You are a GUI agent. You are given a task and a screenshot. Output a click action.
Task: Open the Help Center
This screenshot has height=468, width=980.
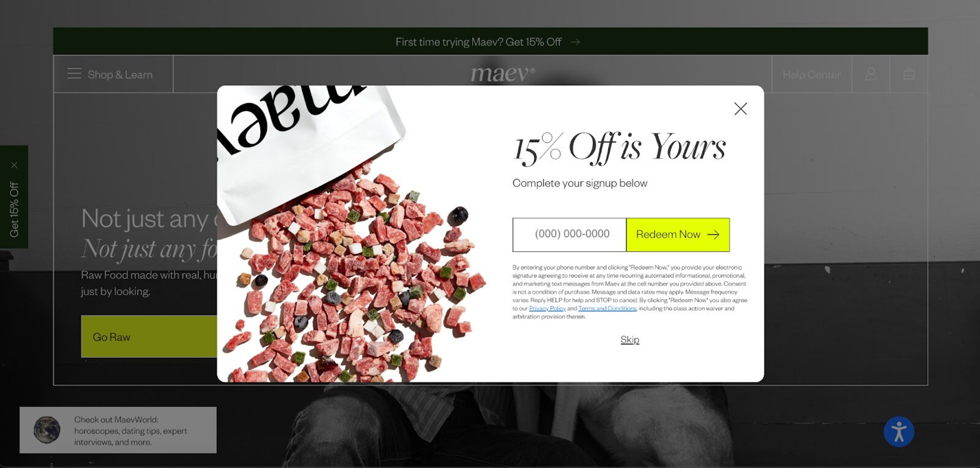(x=812, y=75)
